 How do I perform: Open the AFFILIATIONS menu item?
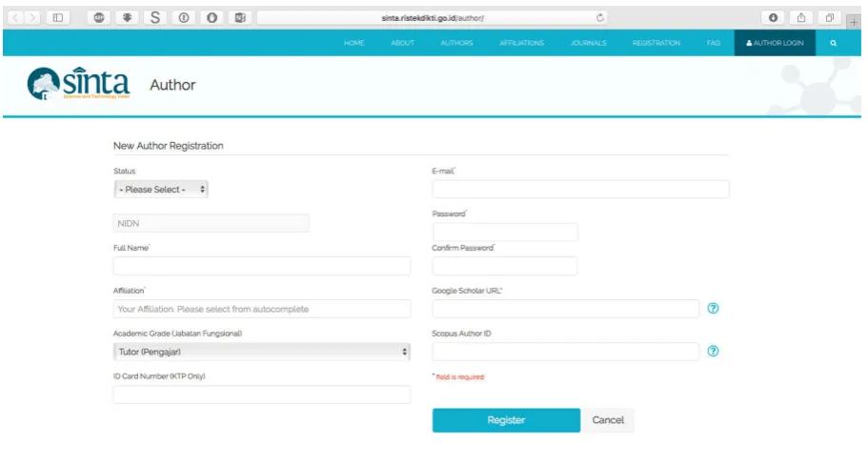pos(521,43)
